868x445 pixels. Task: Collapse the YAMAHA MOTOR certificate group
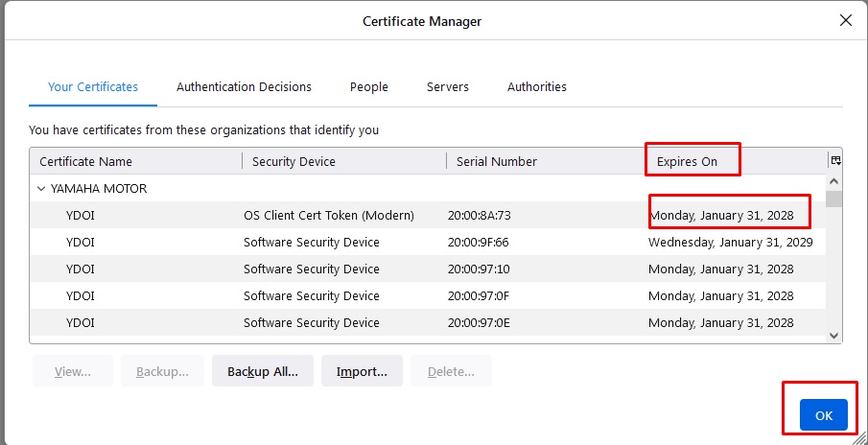tap(41, 189)
